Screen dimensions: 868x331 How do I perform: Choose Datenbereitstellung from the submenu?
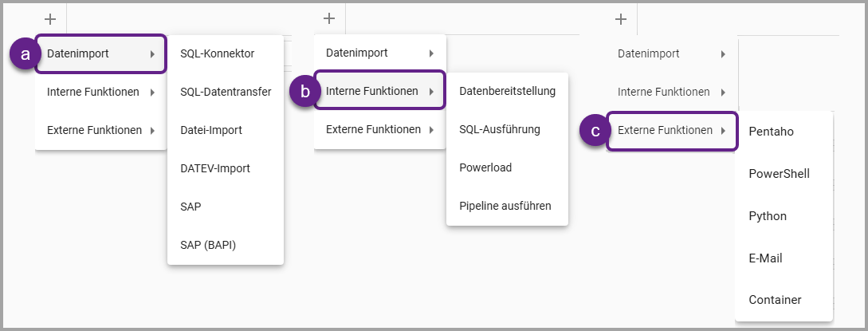(507, 92)
